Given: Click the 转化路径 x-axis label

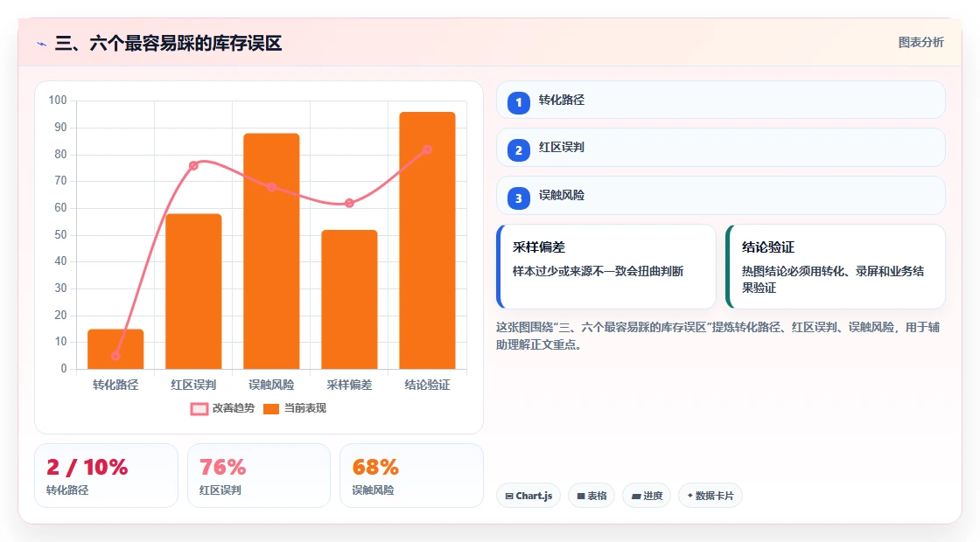Looking at the screenshot, I should pos(115,386).
